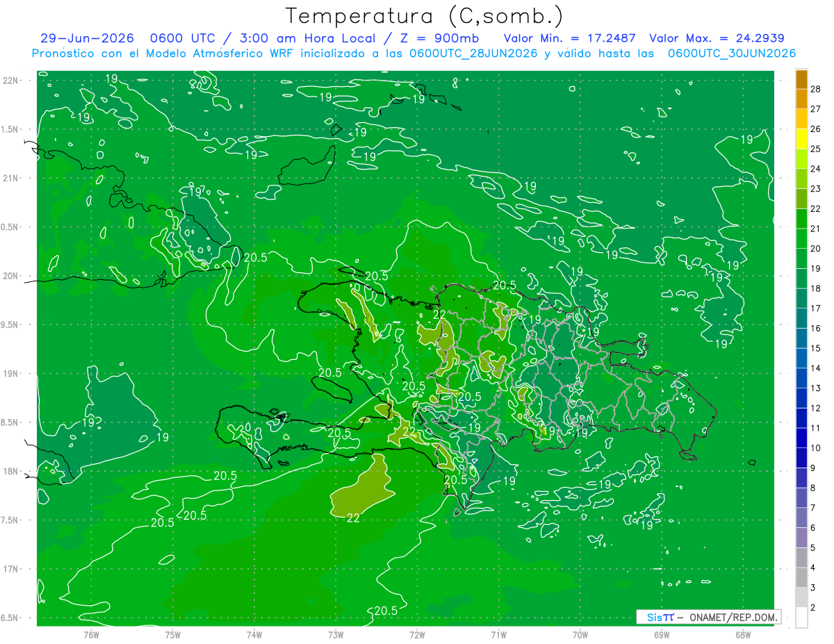Click the colorbar label "23"

coord(816,189)
